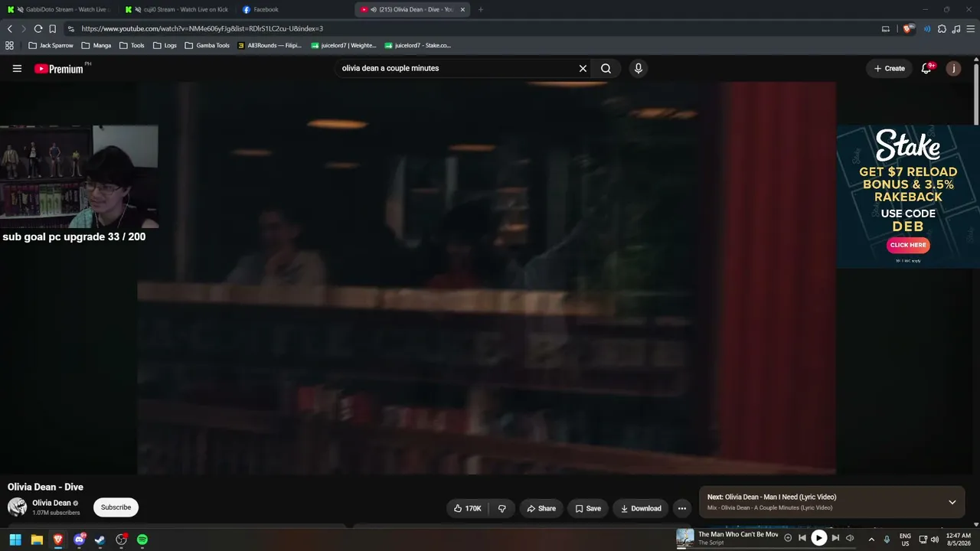Open the YouTube guide hamburger menu
Image resolution: width=980 pixels, height=551 pixels.
(x=17, y=68)
